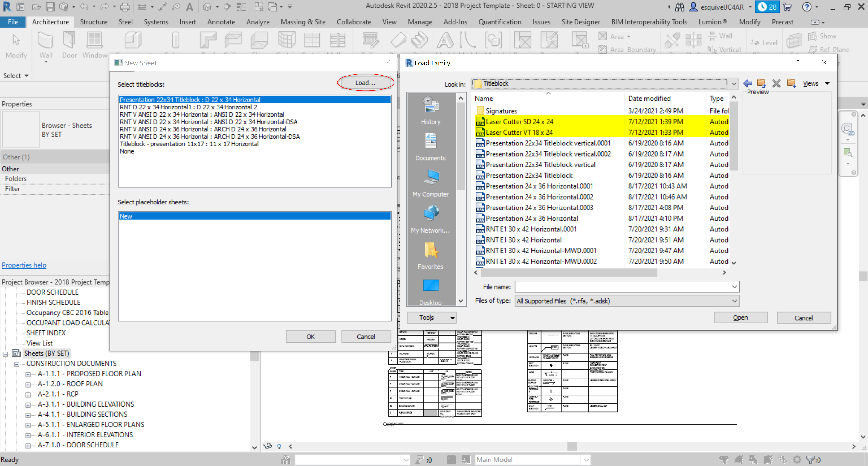
Task: Open the Views dropdown menu
Action: click(x=816, y=83)
